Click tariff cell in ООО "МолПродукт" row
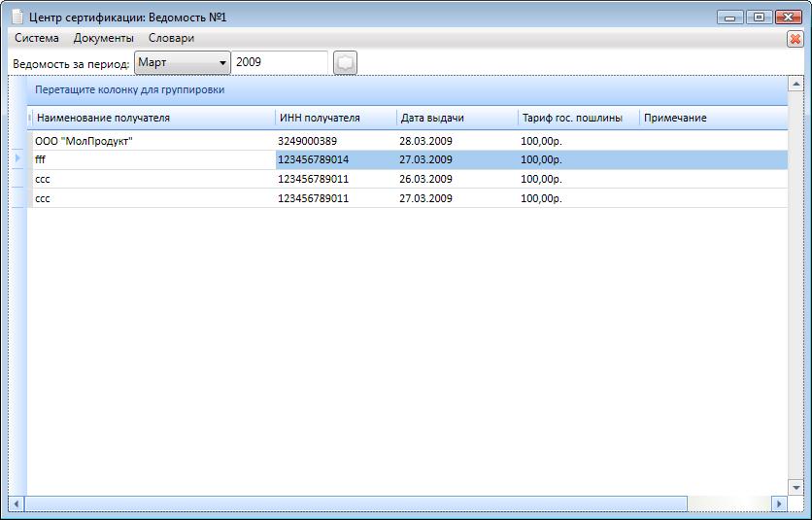This screenshot has height=520, width=812. click(x=579, y=141)
